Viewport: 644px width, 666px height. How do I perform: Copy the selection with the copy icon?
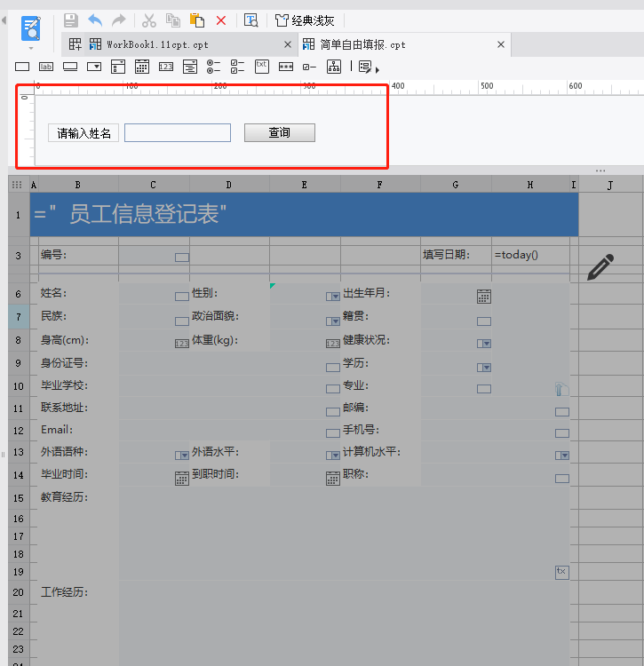point(173,20)
